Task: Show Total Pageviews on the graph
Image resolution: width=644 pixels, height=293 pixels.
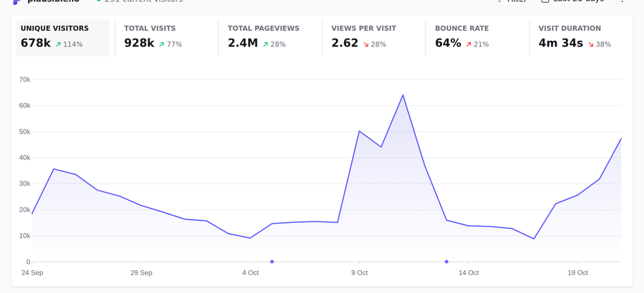Action: coord(270,38)
